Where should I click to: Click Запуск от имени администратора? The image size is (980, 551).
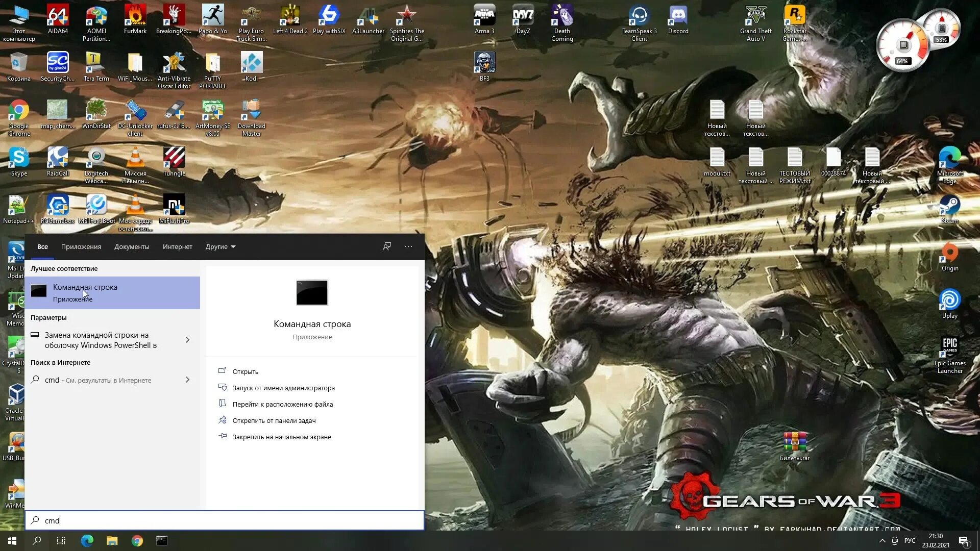click(x=283, y=388)
